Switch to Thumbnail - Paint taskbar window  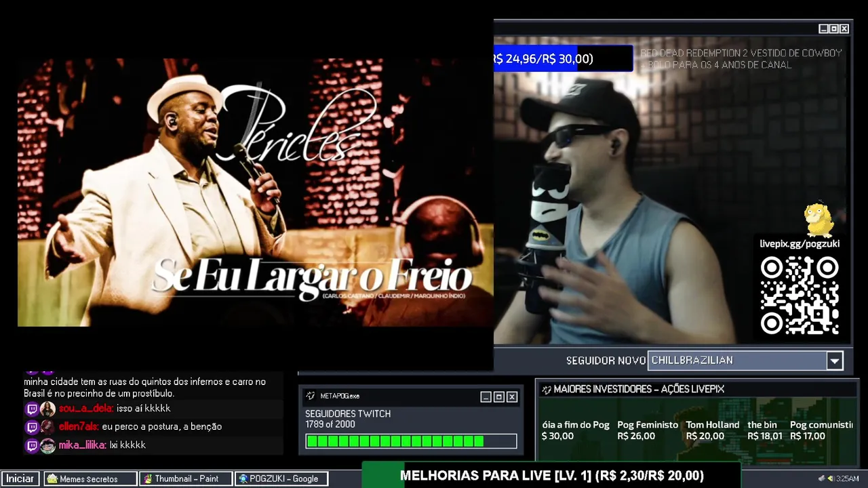[x=186, y=479]
